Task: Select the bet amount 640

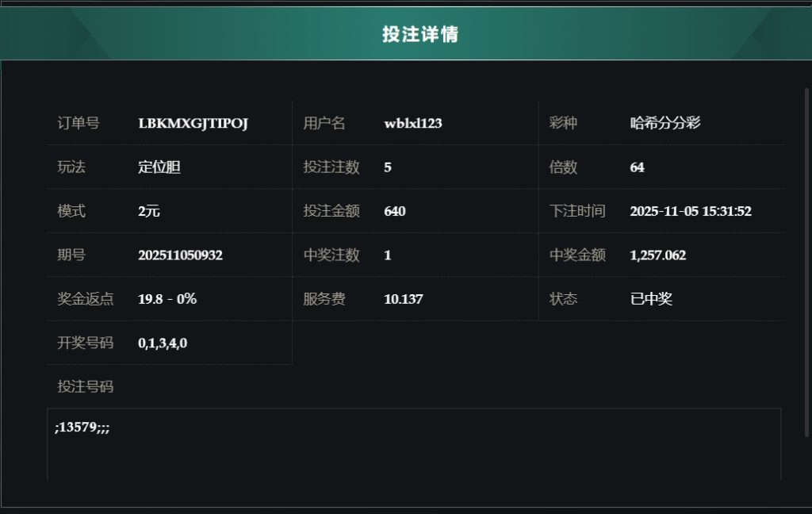Action: [x=394, y=211]
